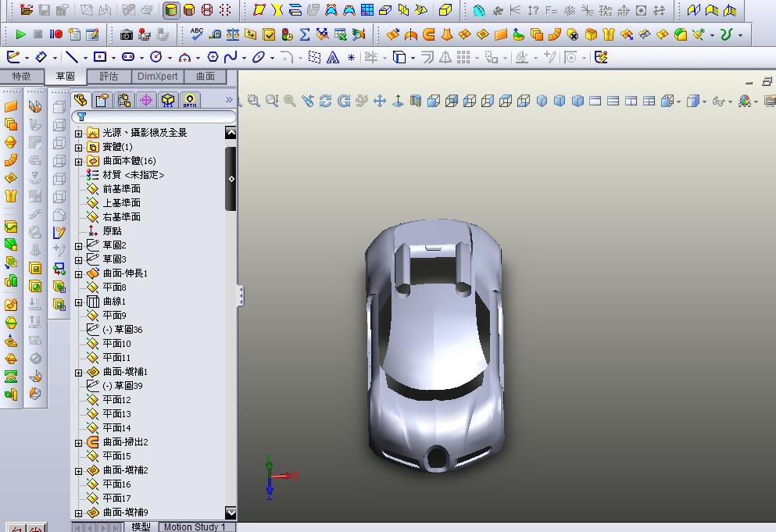
Task: Expand the 曲面-掃出2 feature
Action: click(78, 443)
